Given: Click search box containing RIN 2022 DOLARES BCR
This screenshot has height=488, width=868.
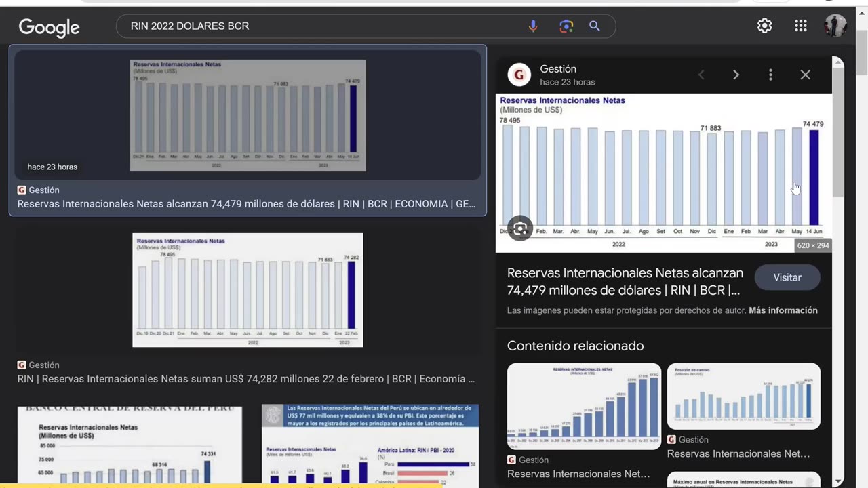Looking at the screenshot, I should [x=366, y=26].
